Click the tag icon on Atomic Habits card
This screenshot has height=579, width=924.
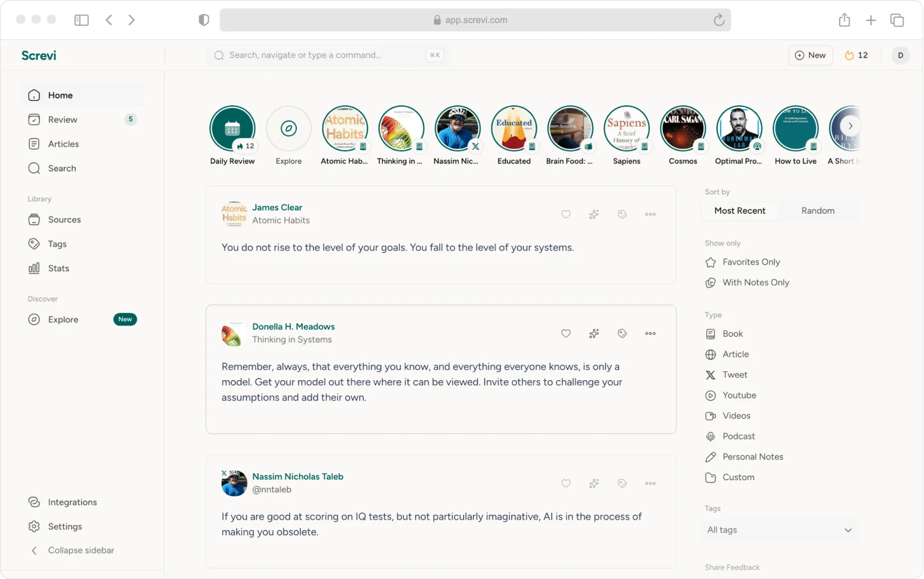pos(622,214)
